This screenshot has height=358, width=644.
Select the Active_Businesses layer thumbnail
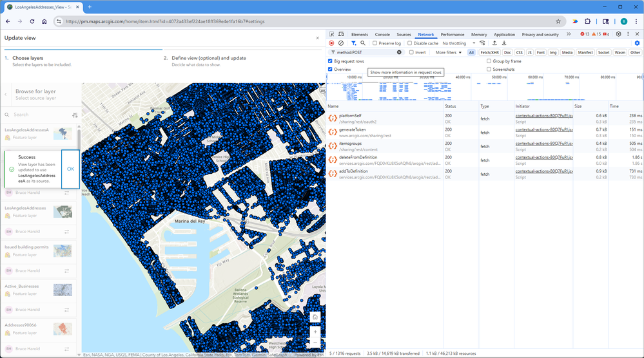pyautogui.click(x=63, y=290)
